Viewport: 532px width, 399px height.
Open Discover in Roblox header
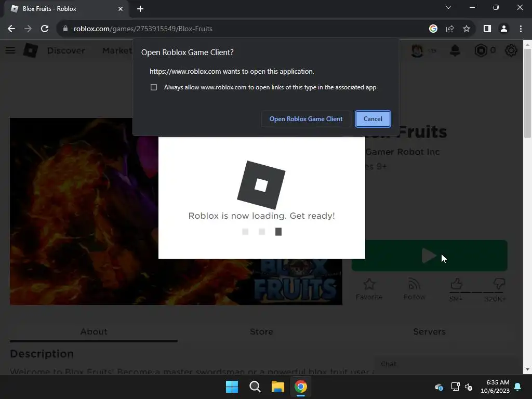(66, 50)
